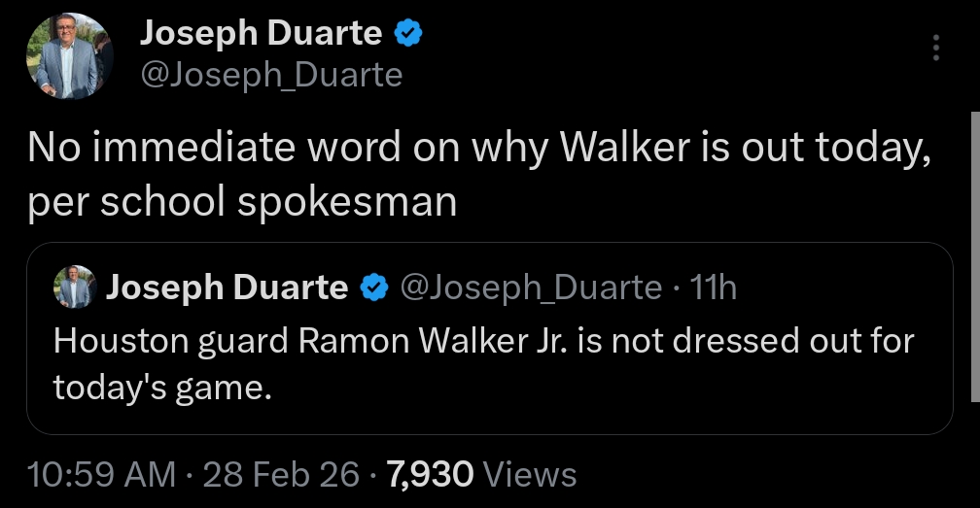Open the quoted tweet's 11h timestamp
The height and width of the screenshot is (508, 980).
[x=712, y=288]
